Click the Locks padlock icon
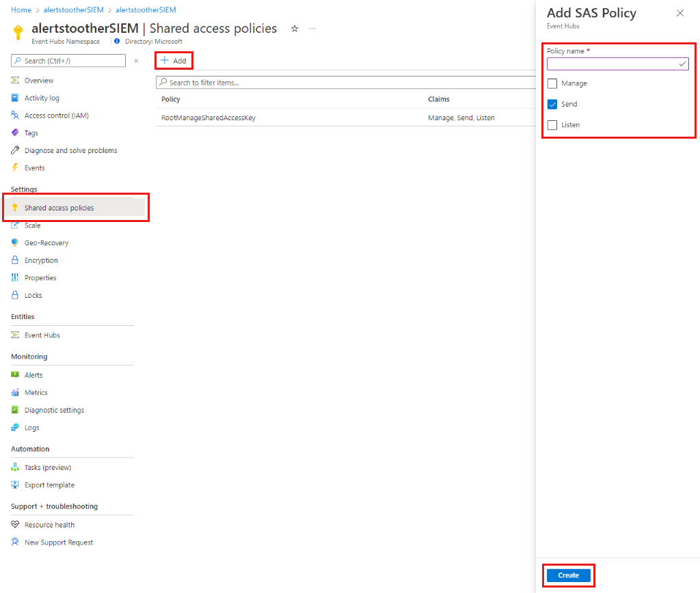700x593 pixels. tap(15, 295)
